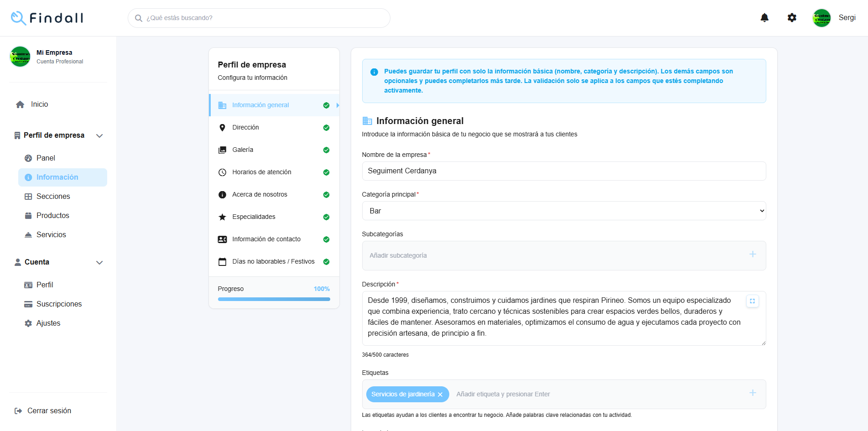Open the Categoría principal dropdown showing Bar
The image size is (868, 431).
(x=564, y=211)
